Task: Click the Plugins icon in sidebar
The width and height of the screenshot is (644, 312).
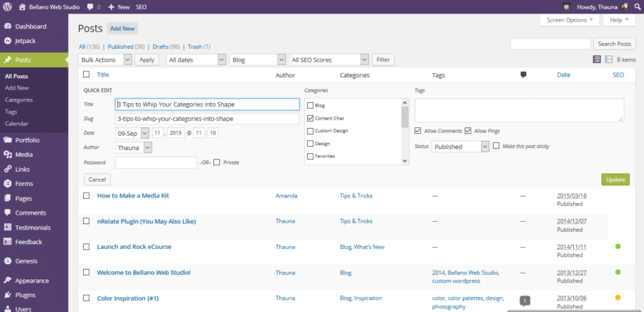Action: [x=7, y=295]
